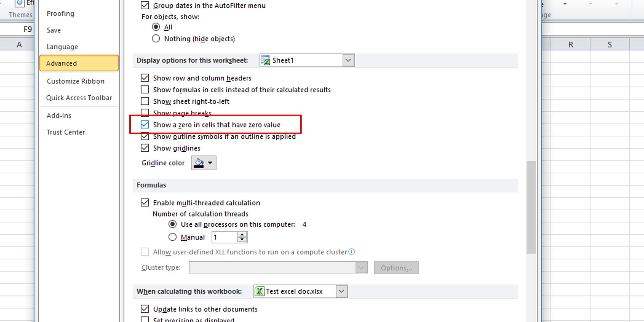Click the Options button for cluster settings
Viewport: 644px width, 322px height.
pyautogui.click(x=396, y=267)
